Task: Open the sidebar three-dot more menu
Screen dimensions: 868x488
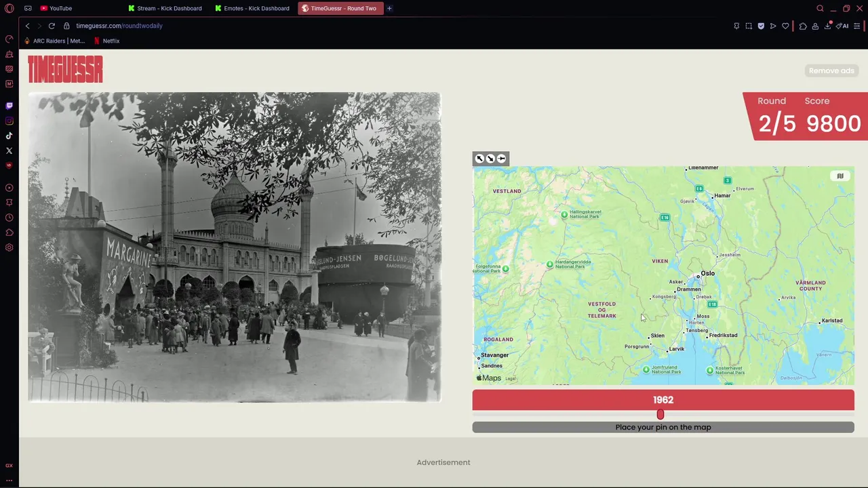Action: [x=9, y=480]
